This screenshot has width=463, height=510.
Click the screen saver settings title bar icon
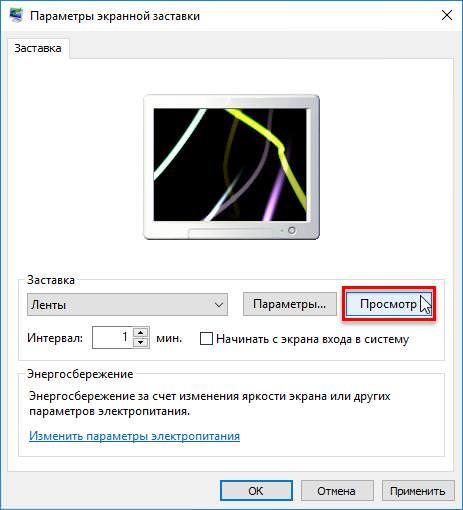tap(16, 15)
